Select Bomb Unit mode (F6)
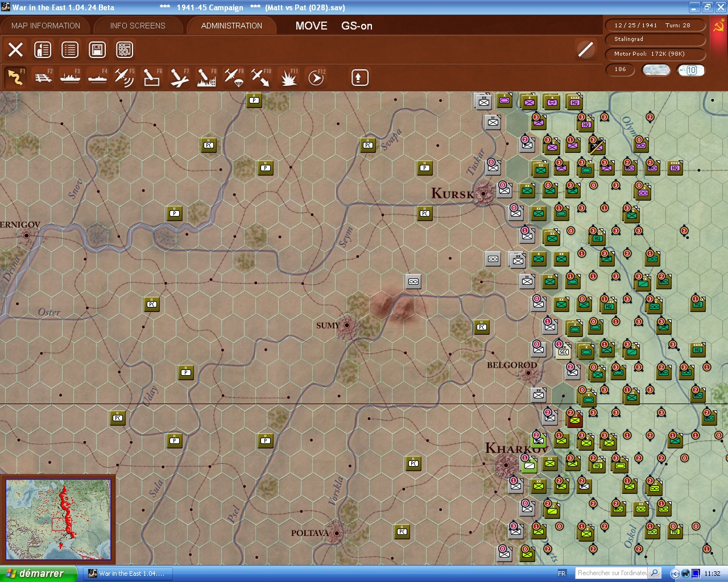 pyautogui.click(x=152, y=77)
